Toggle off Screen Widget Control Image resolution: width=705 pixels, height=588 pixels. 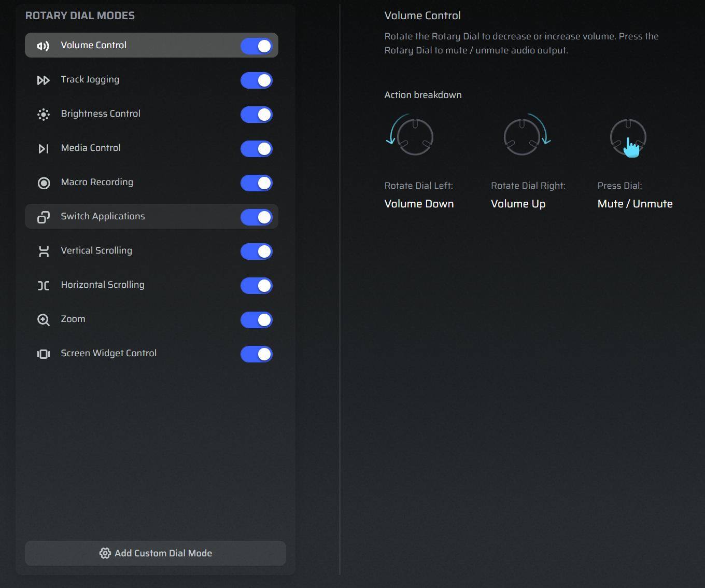[x=257, y=354]
